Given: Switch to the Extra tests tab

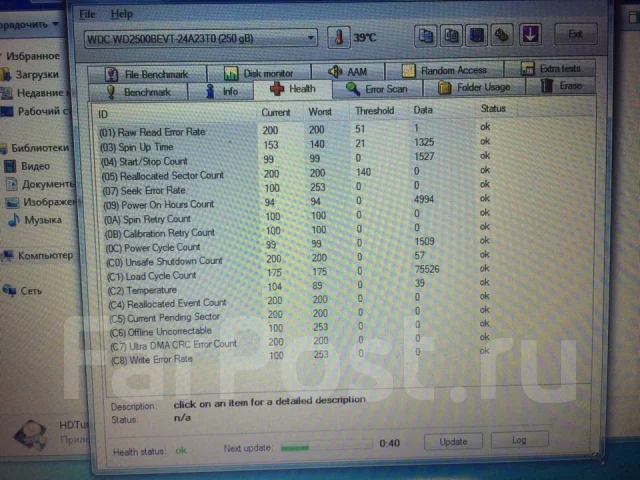Looking at the screenshot, I should pos(550,69).
